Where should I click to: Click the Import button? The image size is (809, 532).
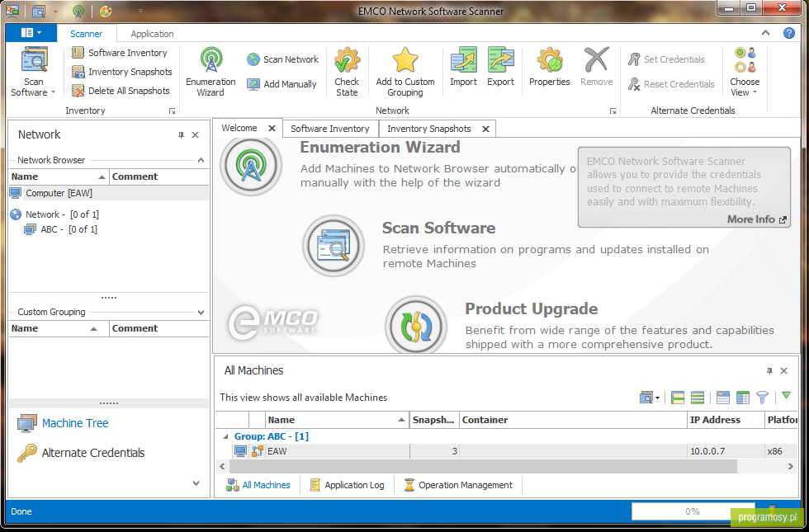pyautogui.click(x=463, y=67)
